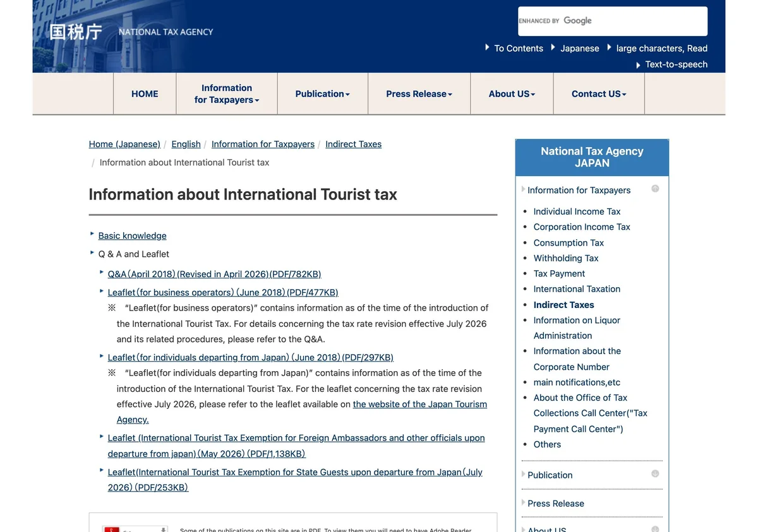Click main notifications,etc in sidebar
The width and height of the screenshot is (758, 532).
coord(577,382)
